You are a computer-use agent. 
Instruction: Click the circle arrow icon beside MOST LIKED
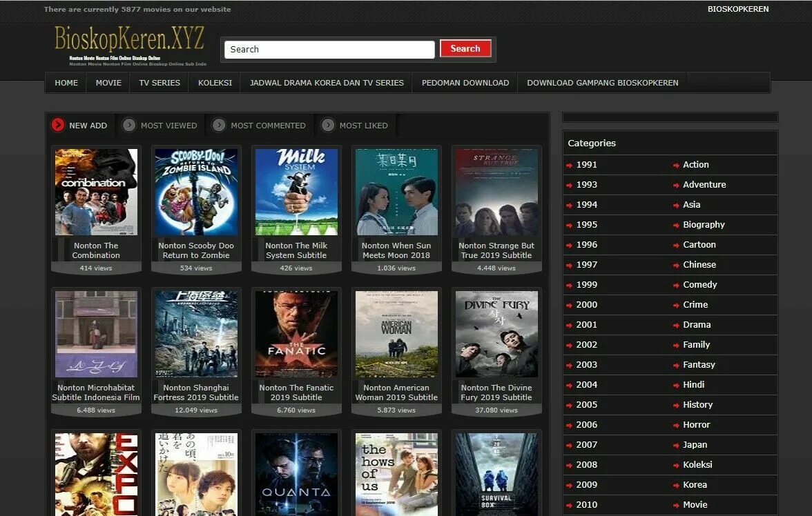point(328,126)
